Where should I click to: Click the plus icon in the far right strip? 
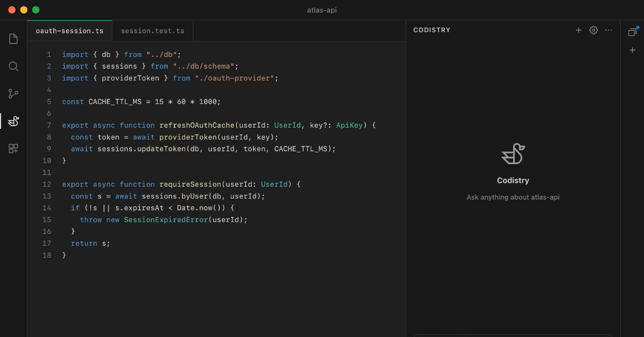click(632, 50)
